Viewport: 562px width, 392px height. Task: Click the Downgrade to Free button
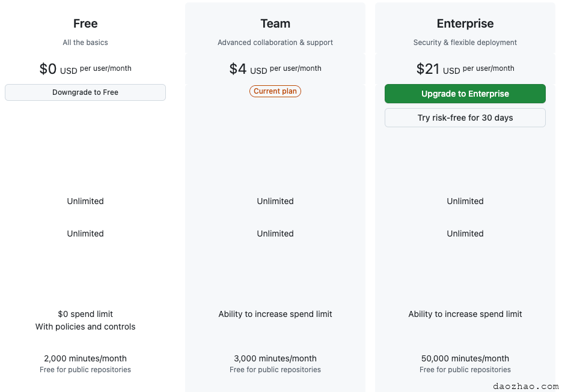[x=85, y=92]
